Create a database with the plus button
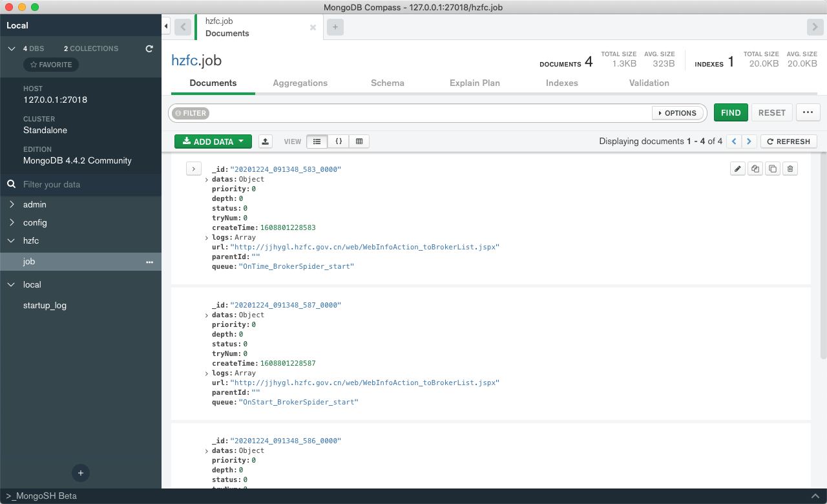This screenshot has width=827, height=504. (x=81, y=473)
